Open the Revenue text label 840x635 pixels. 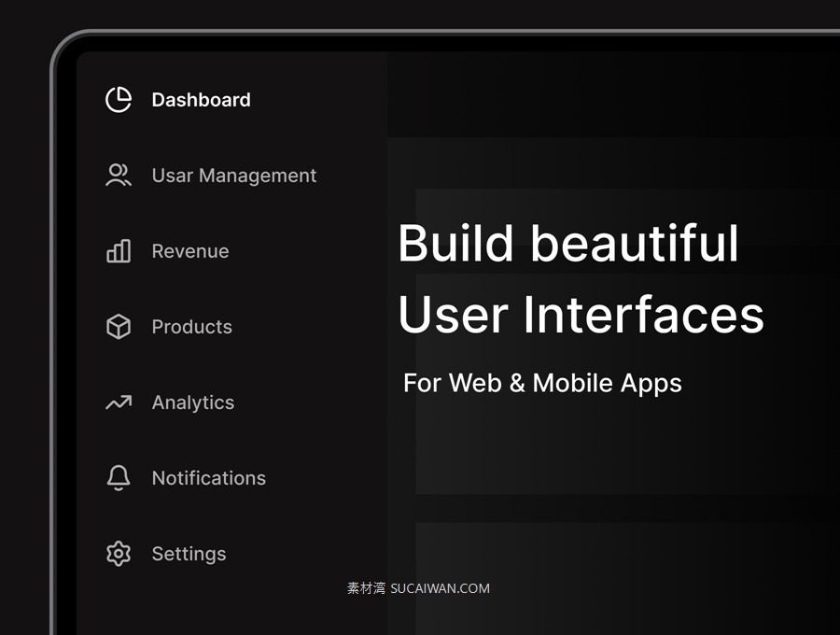tap(189, 251)
